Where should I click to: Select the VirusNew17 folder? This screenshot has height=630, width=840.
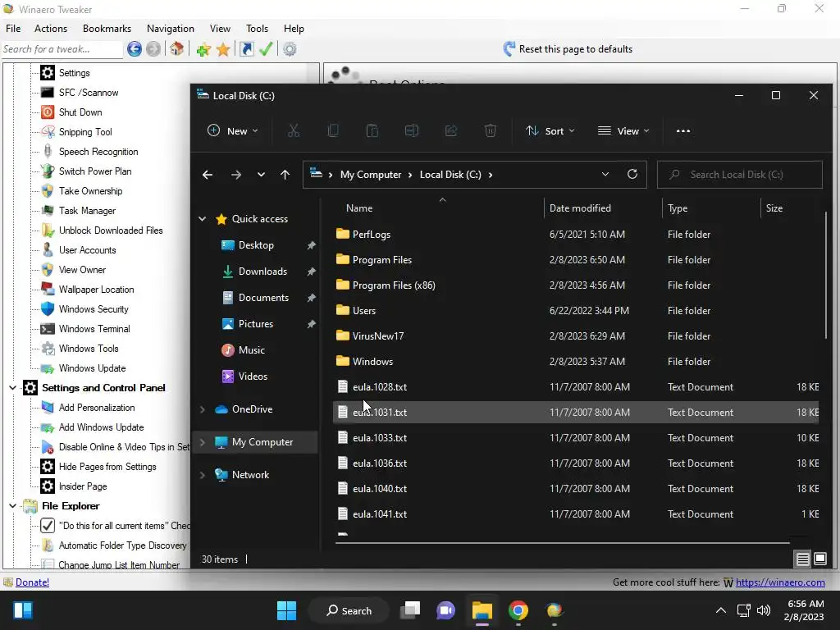point(576,336)
